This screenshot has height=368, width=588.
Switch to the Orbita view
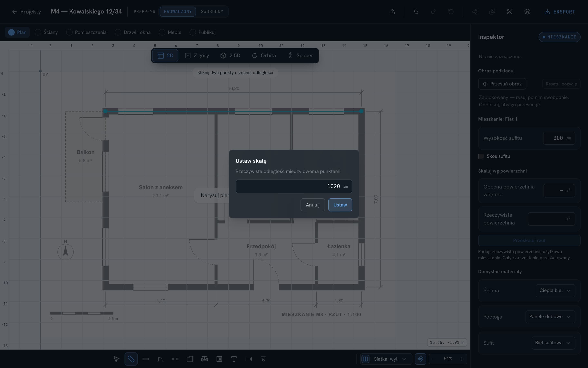coord(264,55)
